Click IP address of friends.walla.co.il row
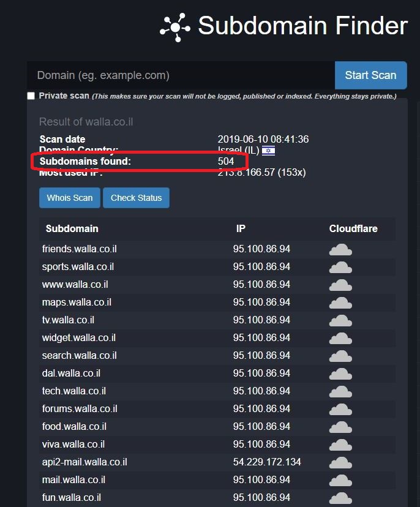Screen dimensions: 420x507 pyautogui.click(x=261, y=249)
